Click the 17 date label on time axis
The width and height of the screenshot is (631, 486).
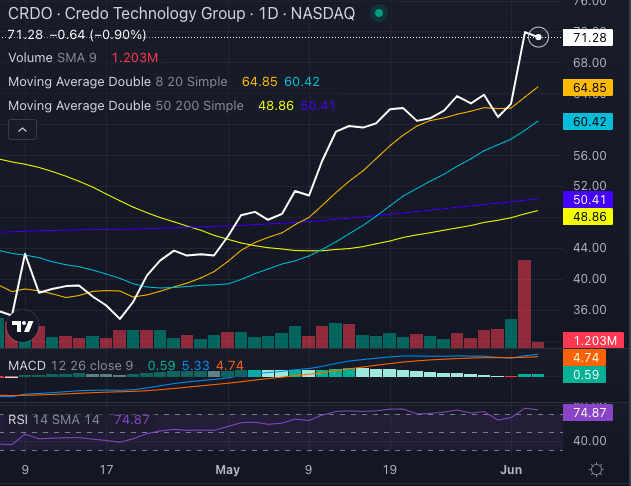106,470
